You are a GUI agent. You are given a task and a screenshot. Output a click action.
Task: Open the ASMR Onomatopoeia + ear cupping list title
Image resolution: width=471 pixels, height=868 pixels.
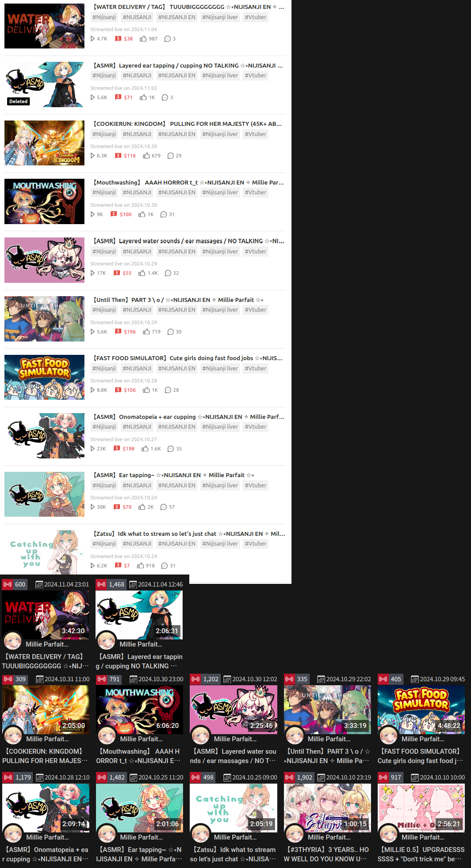(x=188, y=417)
